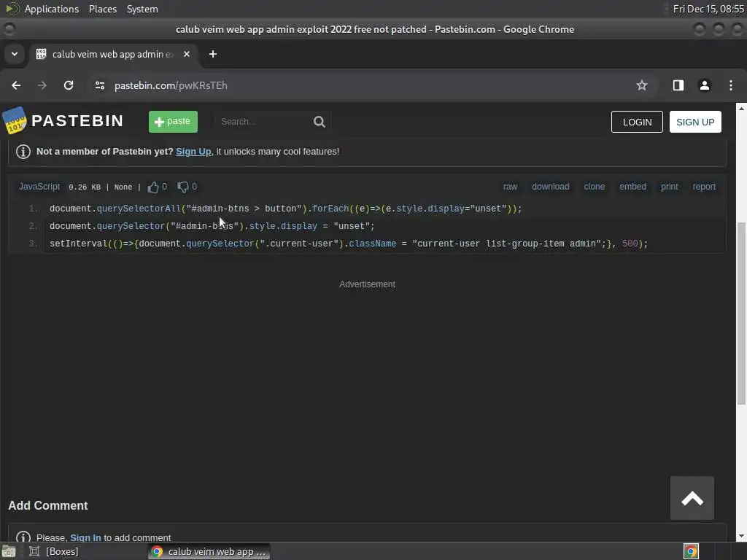747x560 pixels.
Task: Dislike the paste with thumbs-down icon
Action: 183,187
